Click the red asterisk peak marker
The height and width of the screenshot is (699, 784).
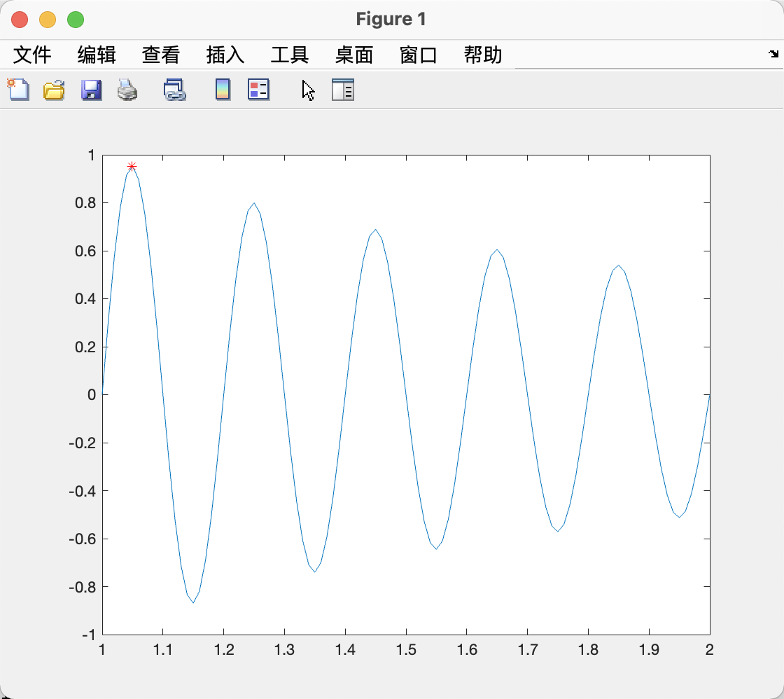[132, 166]
